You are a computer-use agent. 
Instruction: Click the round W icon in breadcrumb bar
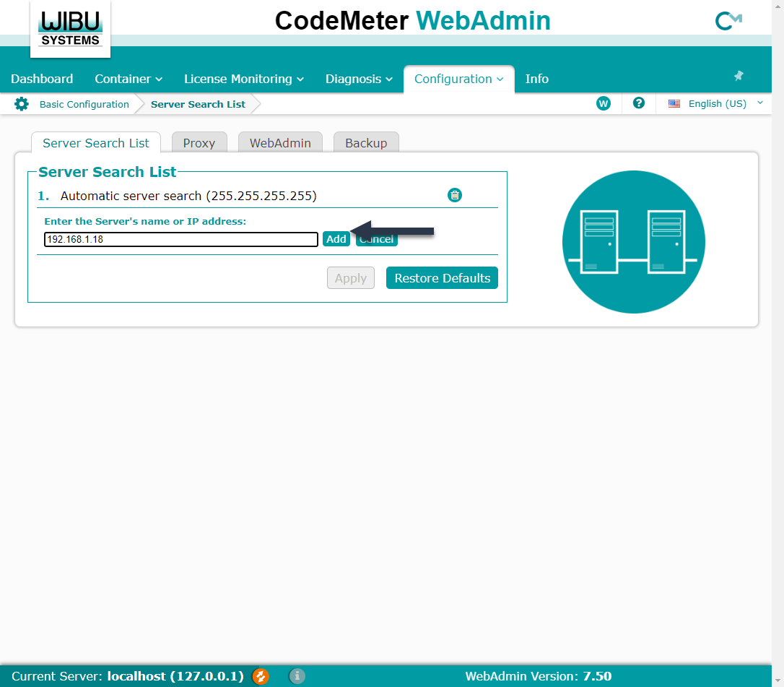point(604,103)
